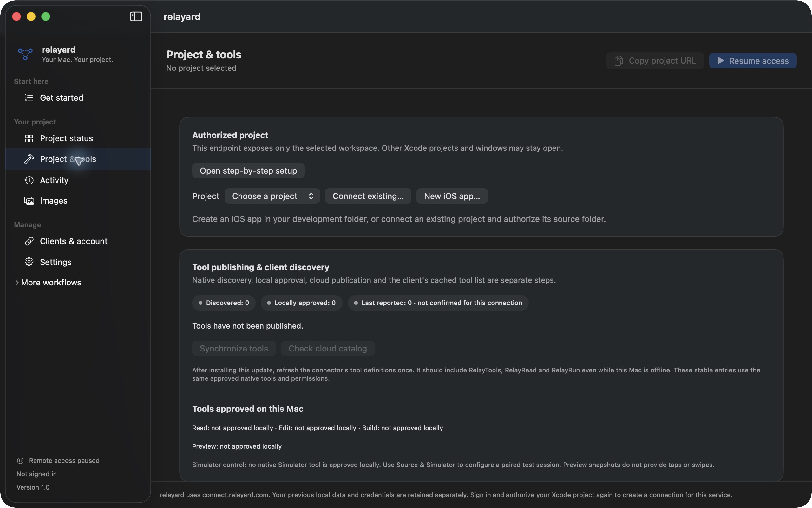Click the Not signed in status text
This screenshot has height=508, width=812.
coord(36,474)
